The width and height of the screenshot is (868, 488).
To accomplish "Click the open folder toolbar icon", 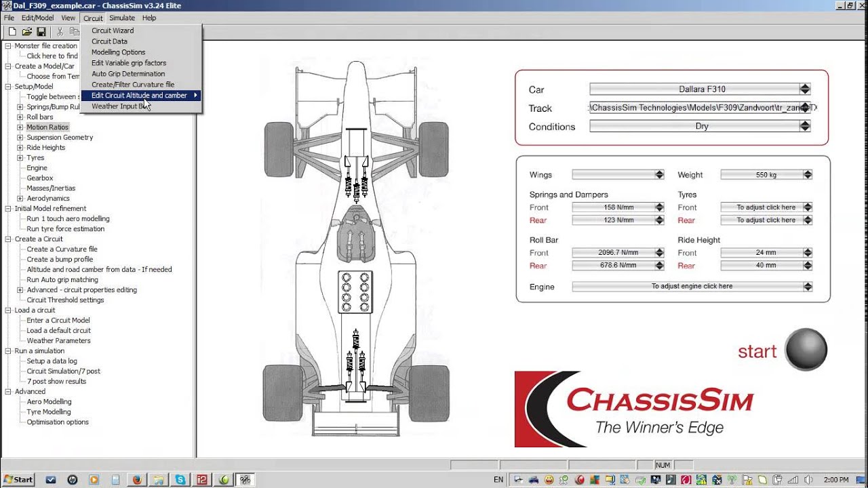I will point(27,32).
